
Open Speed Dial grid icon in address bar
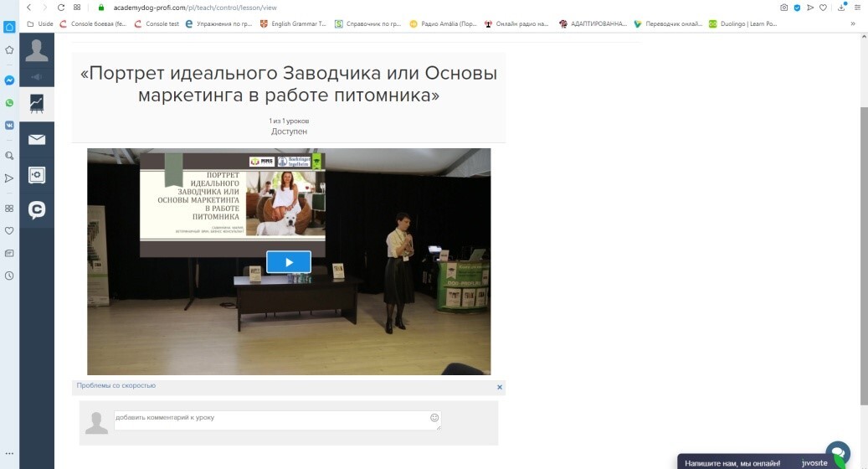click(77, 8)
